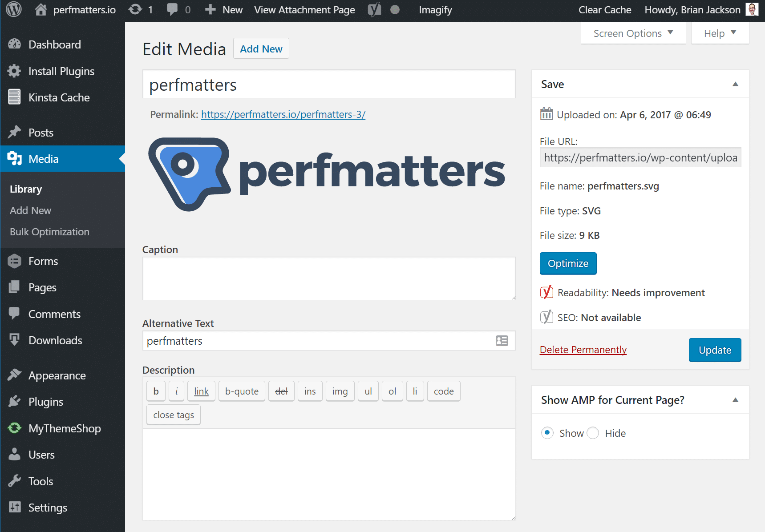Click the MyThemeShop green icon in sidebar
This screenshot has width=765, height=532.
tap(15, 428)
